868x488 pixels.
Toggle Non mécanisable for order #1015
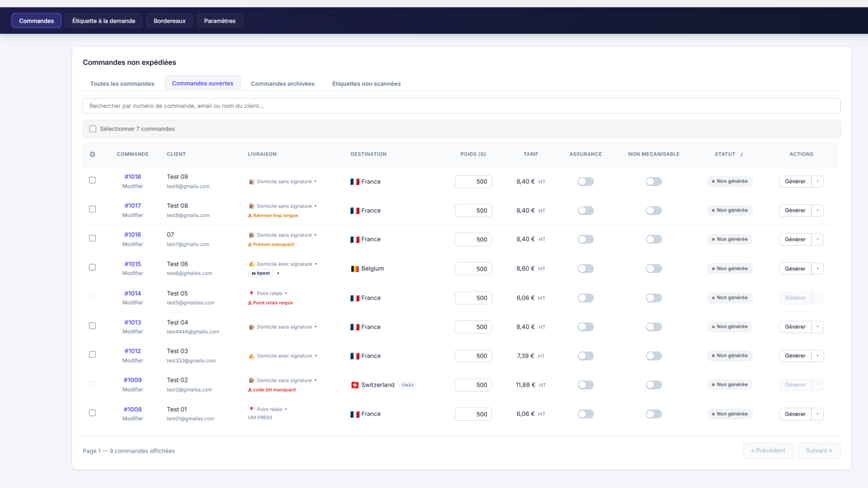click(654, 269)
